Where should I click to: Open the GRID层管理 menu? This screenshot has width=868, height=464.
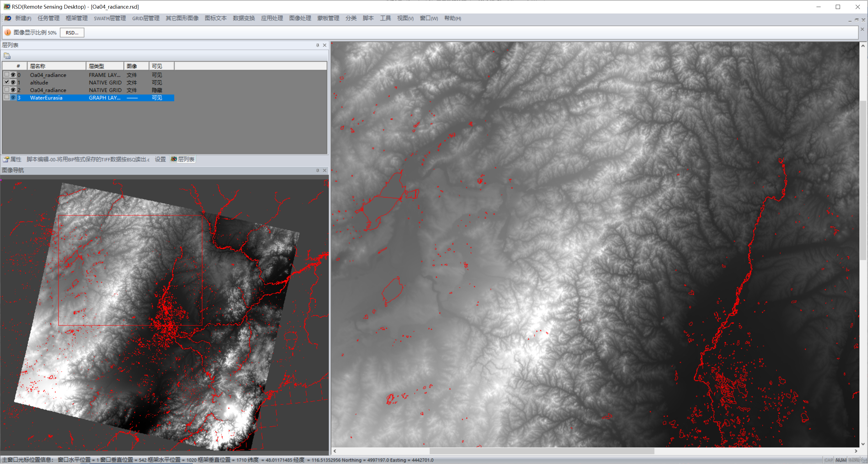pos(146,18)
